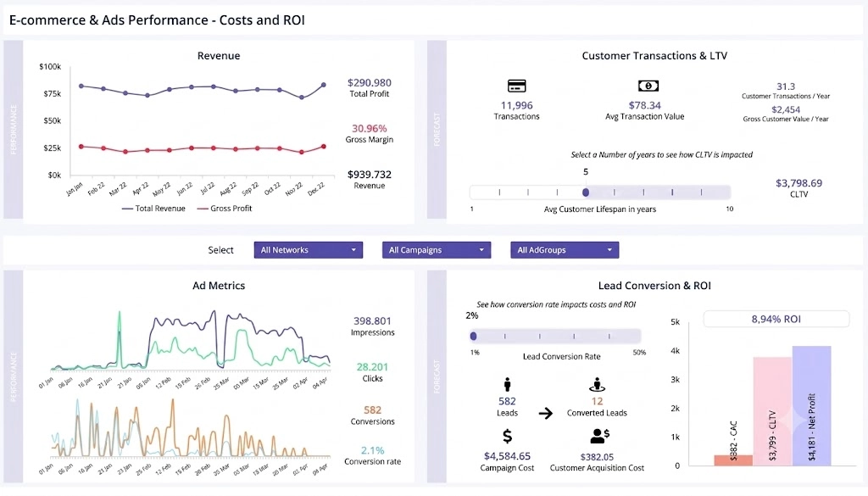Click the '$78.34' Avg Transaction Value

point(644,105)
